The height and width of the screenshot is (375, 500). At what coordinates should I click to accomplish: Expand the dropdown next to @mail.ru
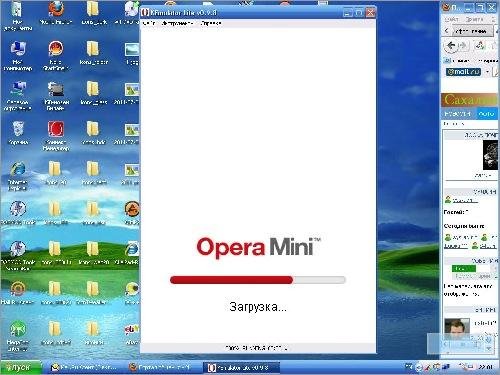coord(487,72)
